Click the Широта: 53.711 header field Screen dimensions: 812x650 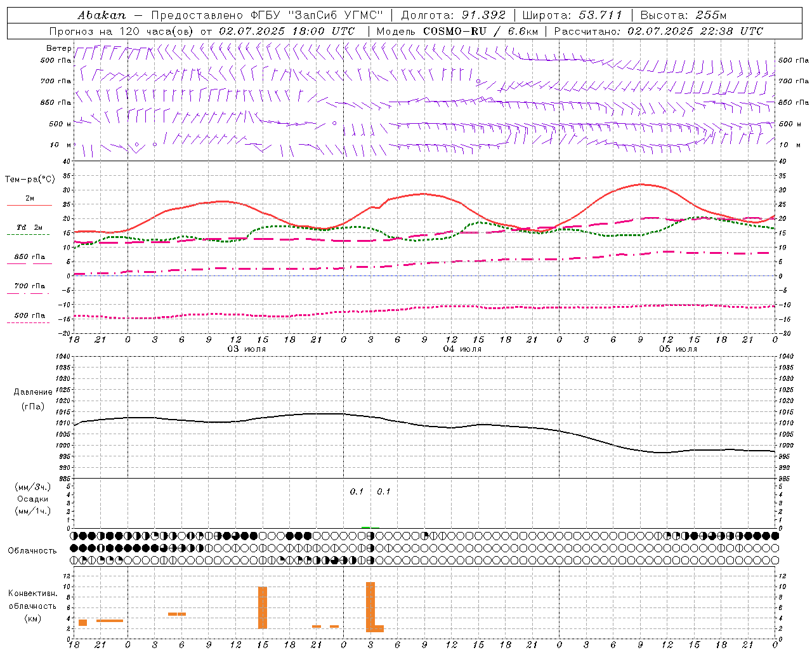572,15
